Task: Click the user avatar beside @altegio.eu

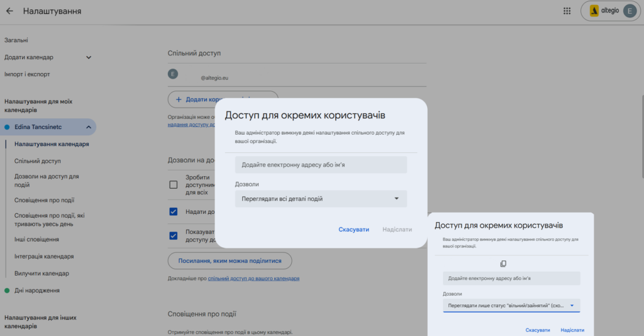Action: (x=173, y=74)
